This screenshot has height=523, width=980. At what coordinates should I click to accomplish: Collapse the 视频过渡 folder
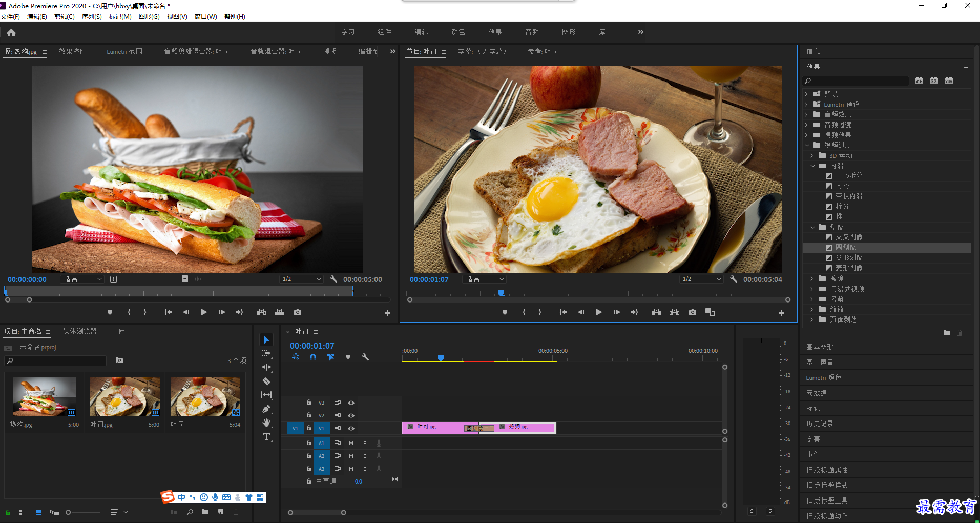tap(807, 146)
